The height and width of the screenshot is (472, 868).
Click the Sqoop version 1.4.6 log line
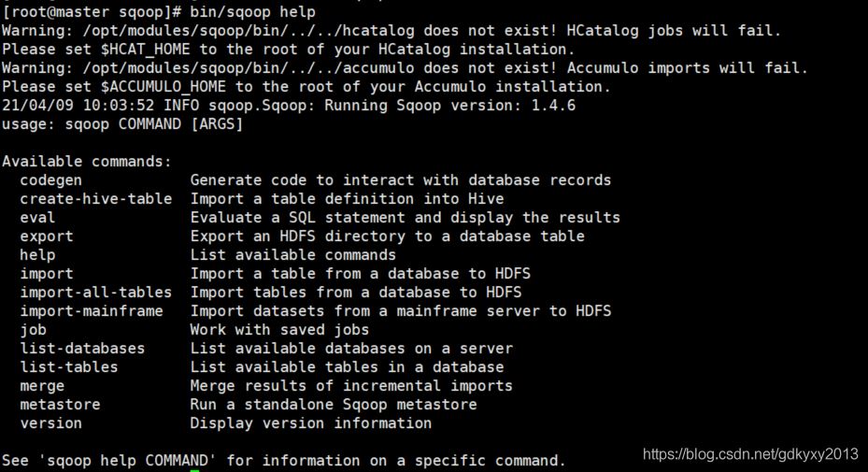tap(288, 106)
